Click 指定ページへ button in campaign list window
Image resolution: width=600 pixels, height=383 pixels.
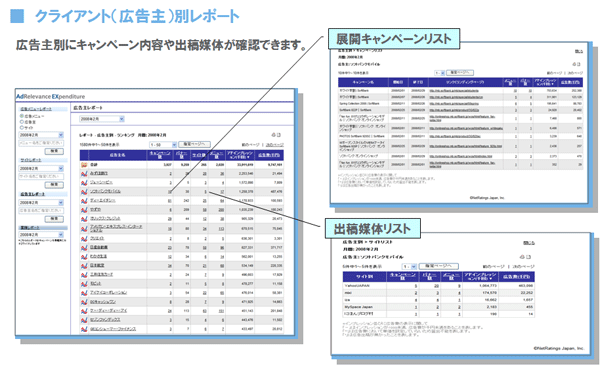tap(460, 72)
